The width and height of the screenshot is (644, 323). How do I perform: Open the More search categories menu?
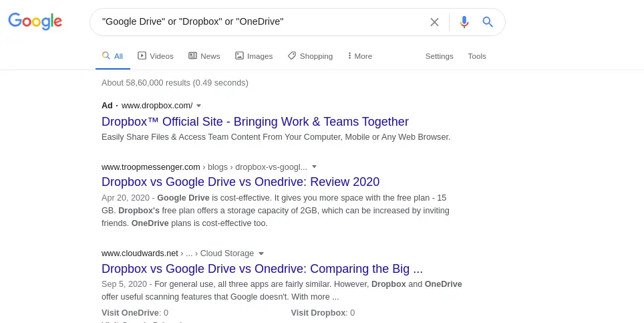point(360,56)
